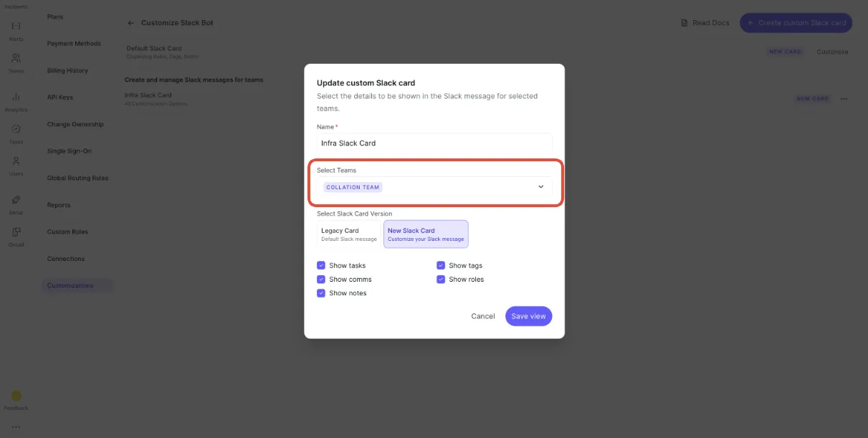Image resolution: width=868 pixels, height=438 pixels.
Task: Open the Infra Slack Card three-dot options
Action: pyautogui.click(x=844, y=99)
